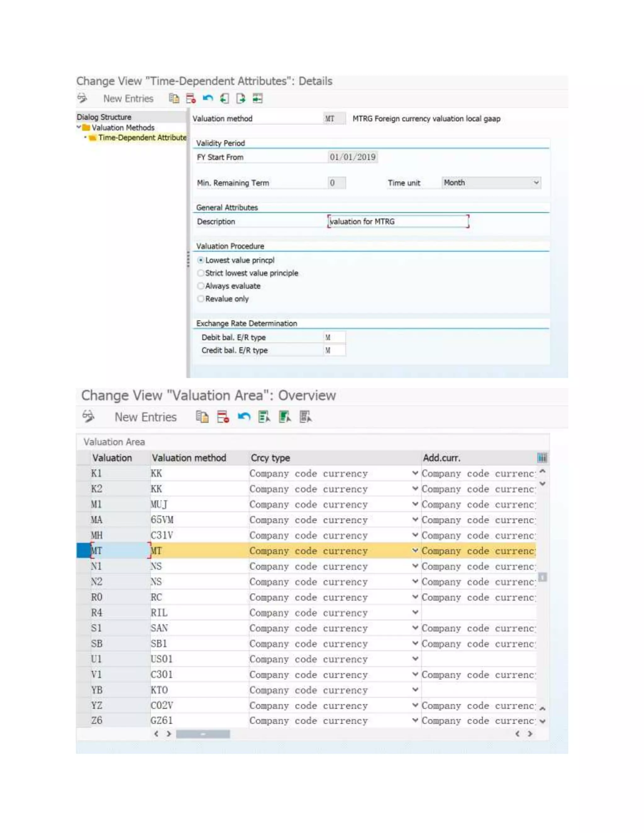Click Deselect All icon in Valuation Area toolbar
This screenshot has width=644, height=833.
pyautogui.click(x=305, y=417)
